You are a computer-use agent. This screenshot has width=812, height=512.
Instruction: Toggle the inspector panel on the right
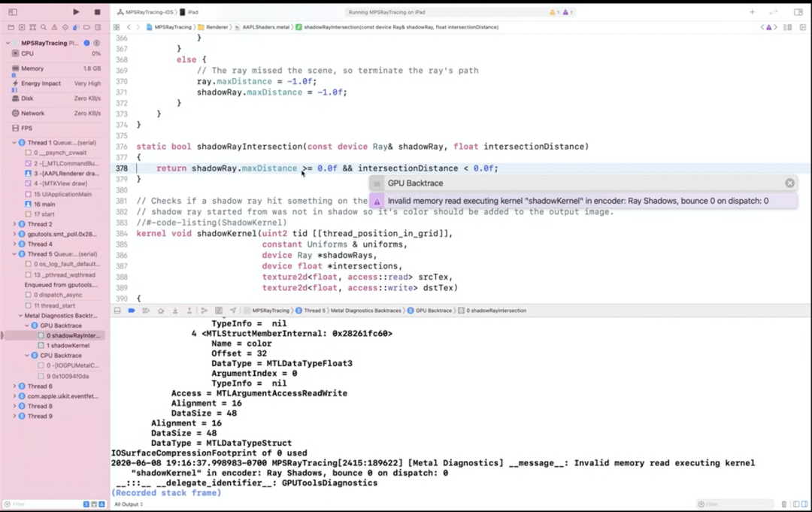point(798,12)
